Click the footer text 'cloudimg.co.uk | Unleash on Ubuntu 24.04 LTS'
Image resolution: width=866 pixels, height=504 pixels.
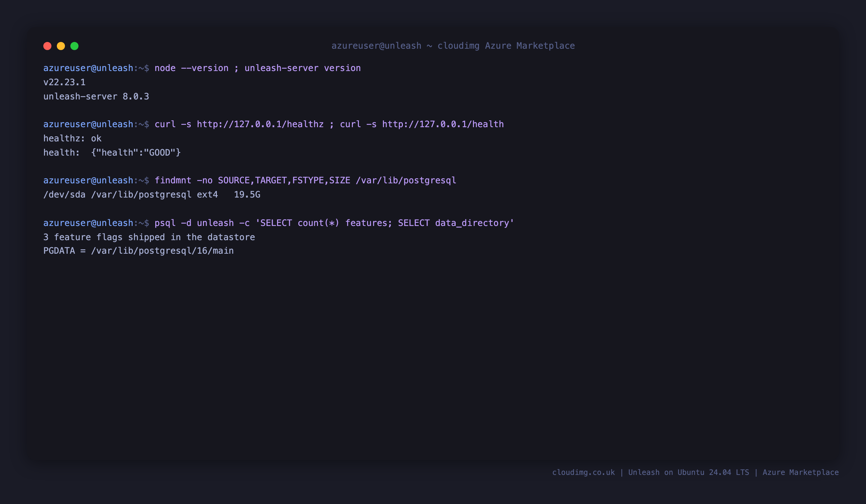point(651,473)
